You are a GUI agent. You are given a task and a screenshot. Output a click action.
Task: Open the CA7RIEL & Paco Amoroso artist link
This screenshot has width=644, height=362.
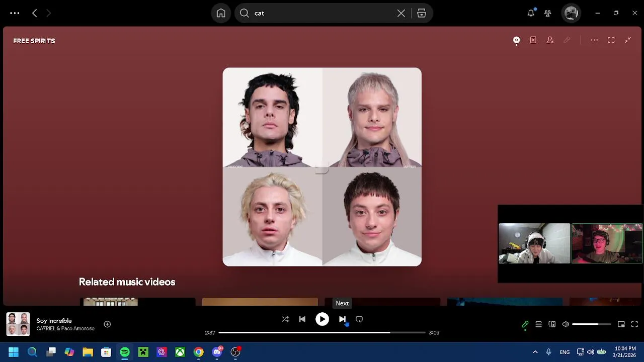click(x=65, y=329)
